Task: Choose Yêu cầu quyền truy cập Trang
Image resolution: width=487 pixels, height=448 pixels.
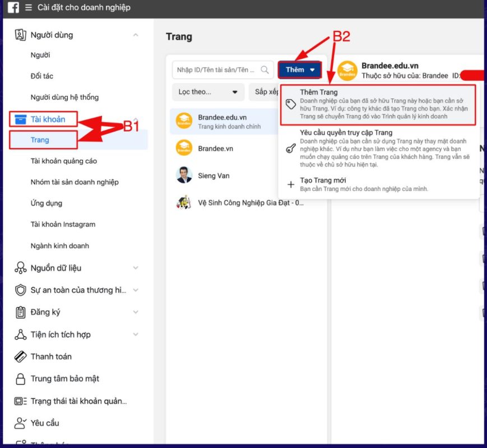Action: [378, 148]
